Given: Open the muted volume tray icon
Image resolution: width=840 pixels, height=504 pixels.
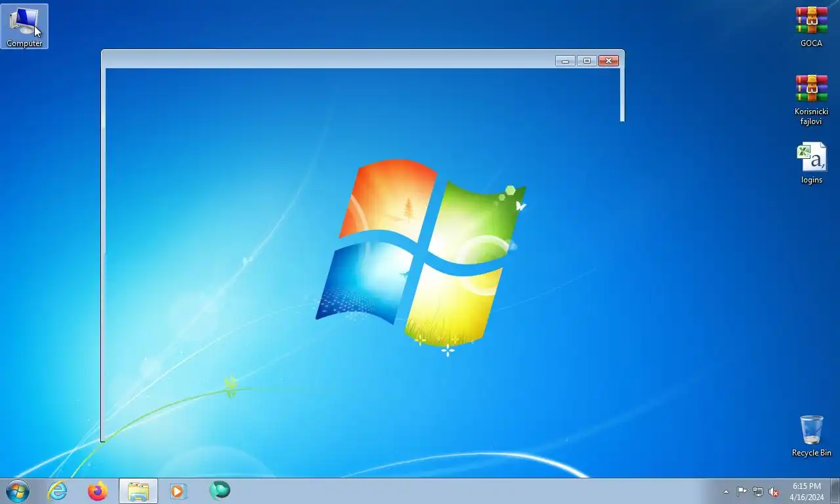Looking at the screenshot, I should point(774,492).
